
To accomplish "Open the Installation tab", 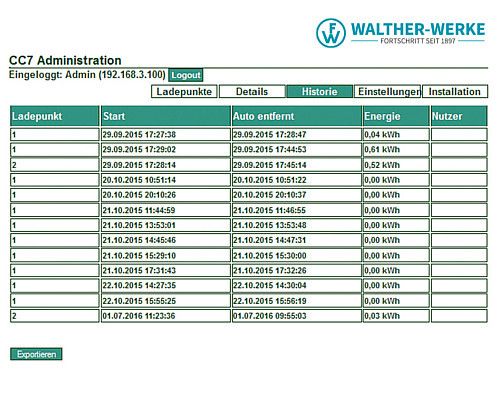I will click(x=455, y=91).
